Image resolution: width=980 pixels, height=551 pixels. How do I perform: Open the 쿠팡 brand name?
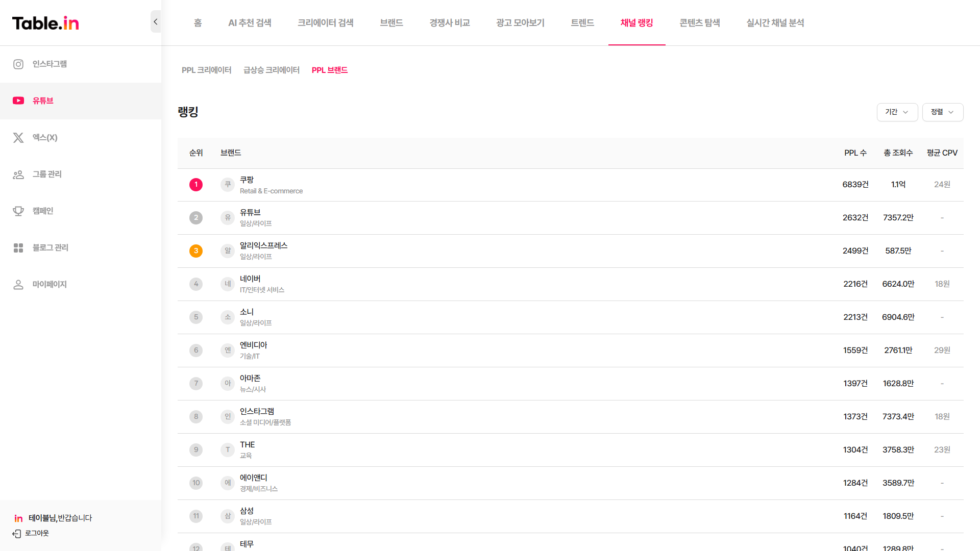247,180
